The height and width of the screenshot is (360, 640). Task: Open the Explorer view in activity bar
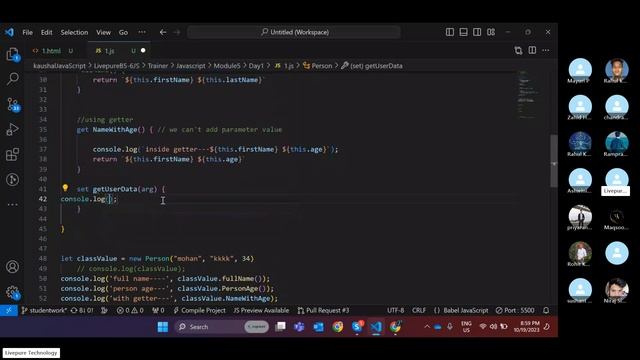pos(12,54)
